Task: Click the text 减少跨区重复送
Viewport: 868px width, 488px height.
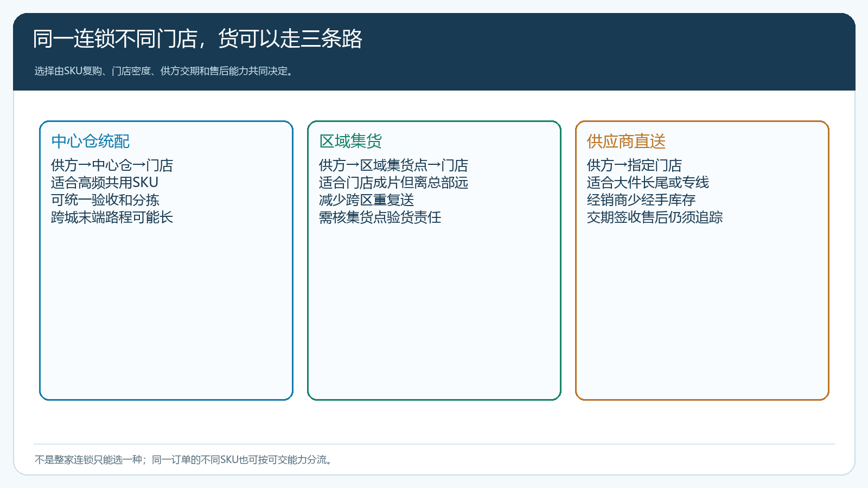Action: 366,200
